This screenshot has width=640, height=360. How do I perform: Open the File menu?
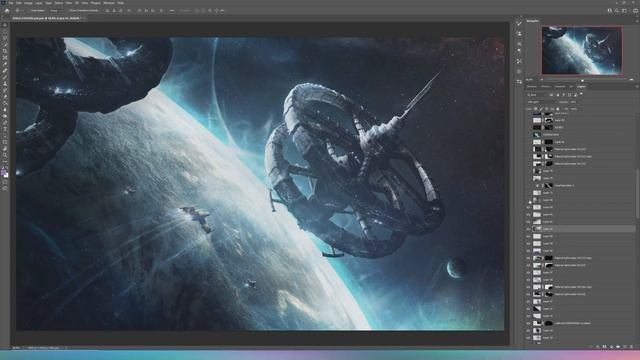point(11,3)
